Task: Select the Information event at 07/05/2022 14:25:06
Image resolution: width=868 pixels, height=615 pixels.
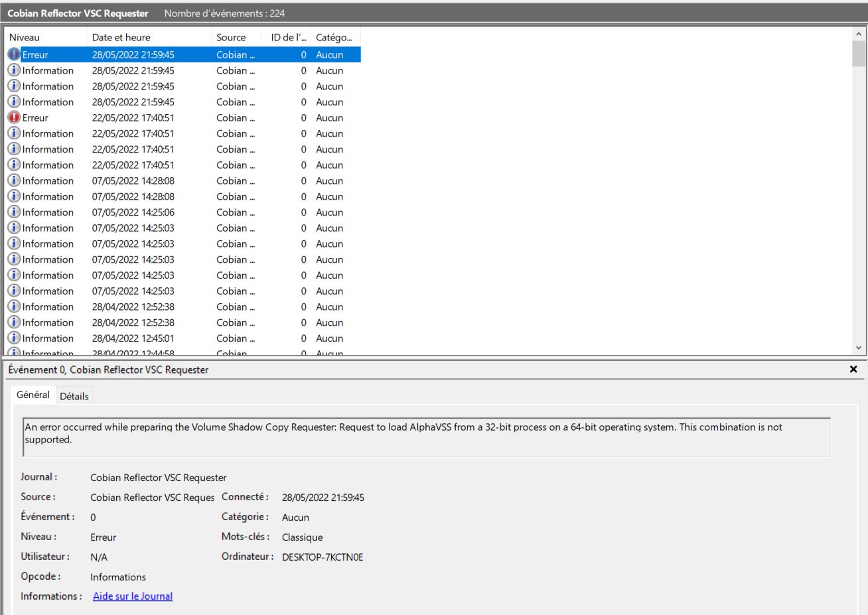Action: 184,212
